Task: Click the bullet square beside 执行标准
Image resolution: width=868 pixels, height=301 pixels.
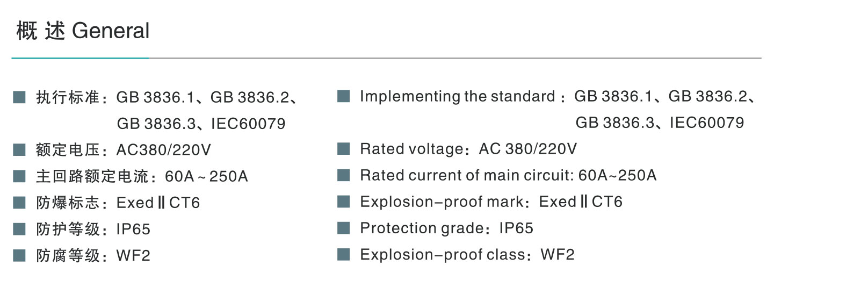Action: click(19, 97)
